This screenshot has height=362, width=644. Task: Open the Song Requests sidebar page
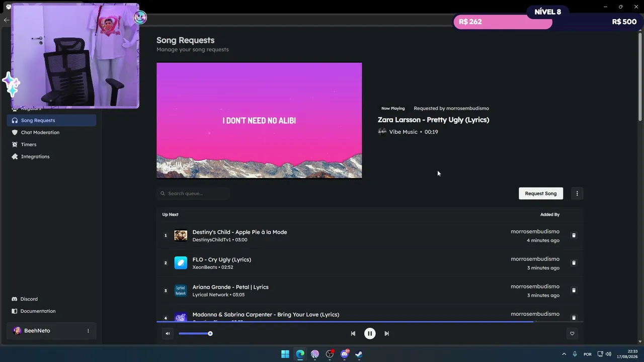click(51, 120)
